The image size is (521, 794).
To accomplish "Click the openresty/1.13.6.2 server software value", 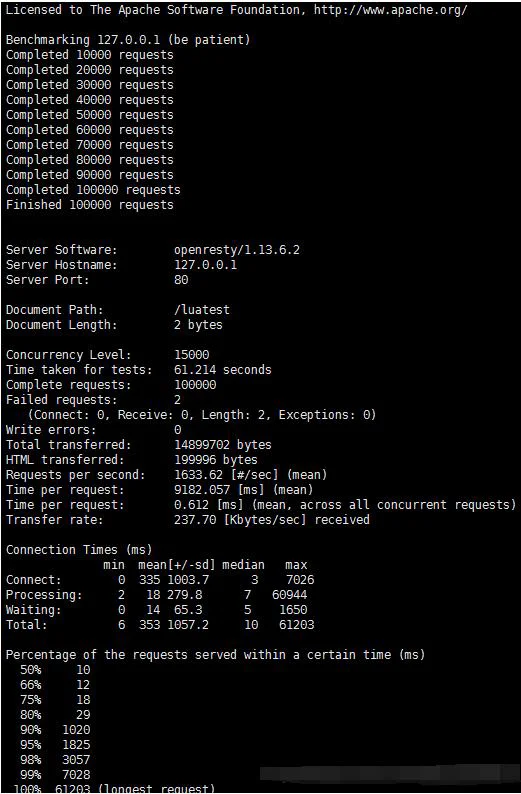I will pos(236,250).
